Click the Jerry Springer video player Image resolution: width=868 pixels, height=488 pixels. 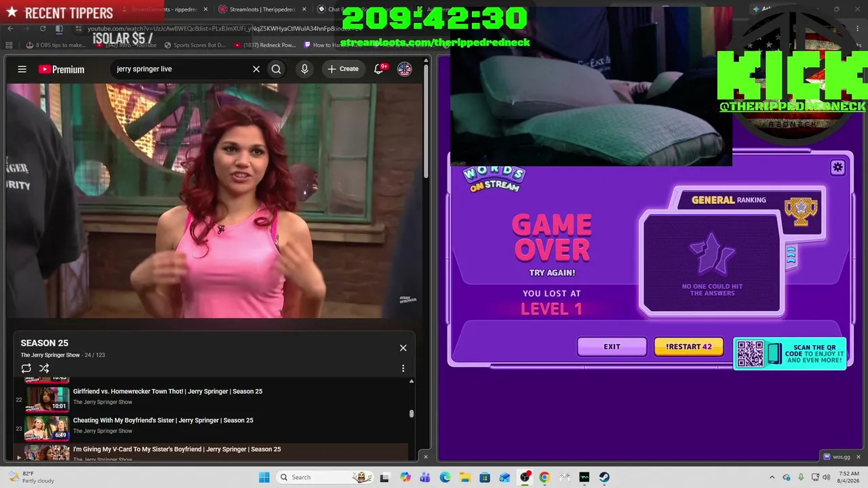214,201
